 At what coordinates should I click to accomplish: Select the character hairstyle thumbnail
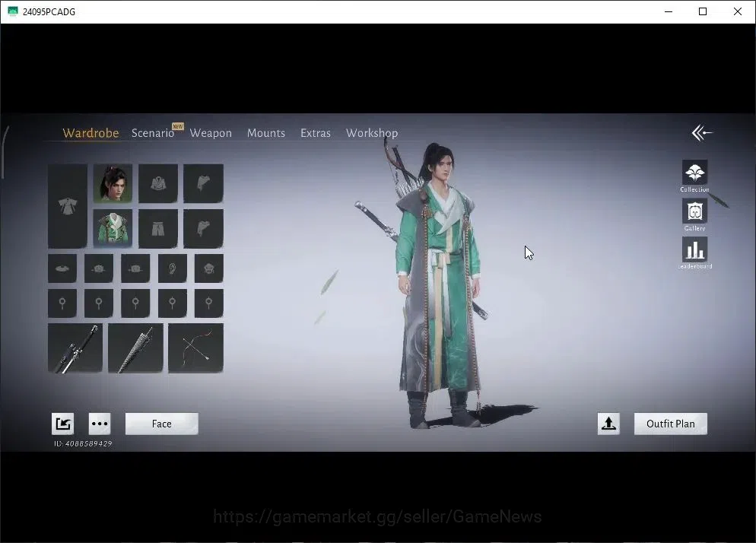pyautogui.click(x=113, y=183)
